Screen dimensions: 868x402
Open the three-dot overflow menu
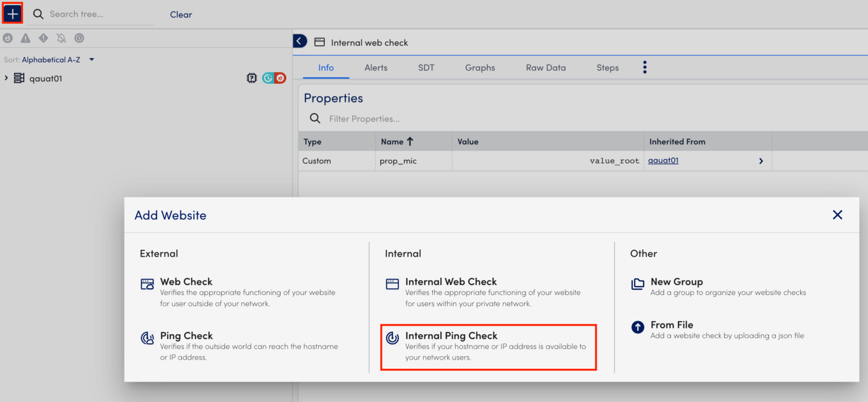coord(645,67)
